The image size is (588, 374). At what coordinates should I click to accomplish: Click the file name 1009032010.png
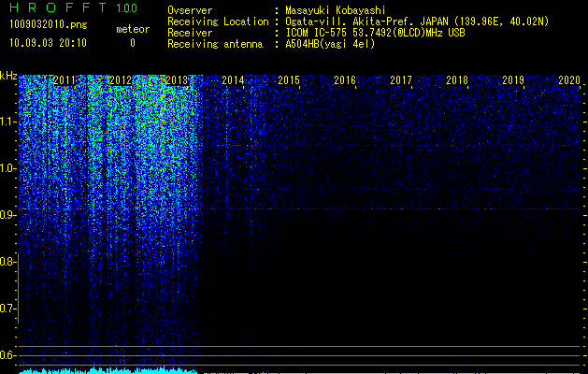49,25
